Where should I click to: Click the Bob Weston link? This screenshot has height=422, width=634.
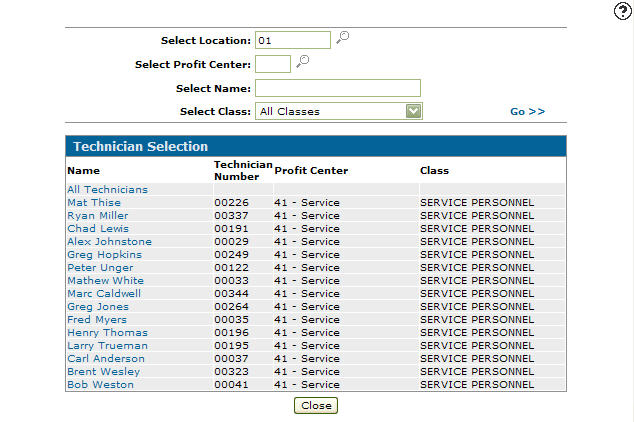(x=100, y=384)
